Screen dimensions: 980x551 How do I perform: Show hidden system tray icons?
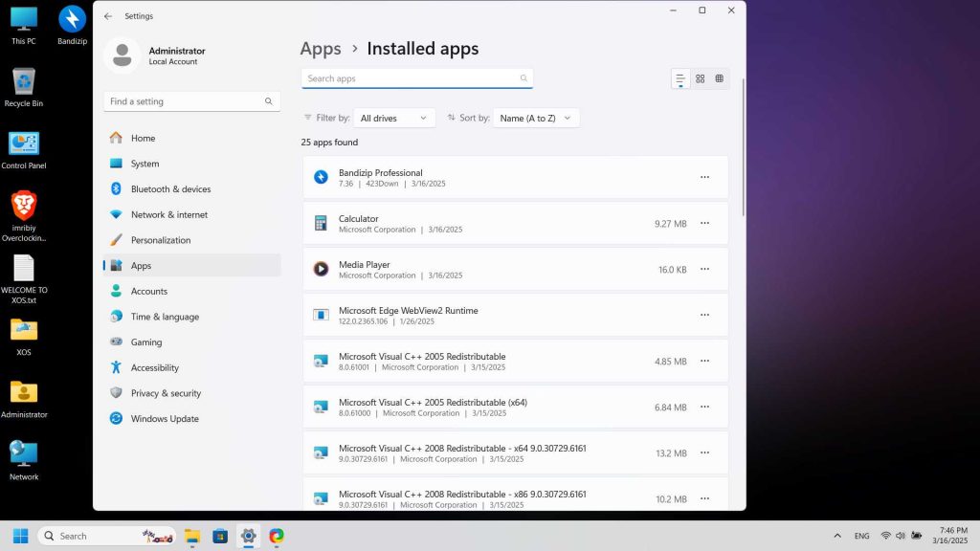pos(837,536)
